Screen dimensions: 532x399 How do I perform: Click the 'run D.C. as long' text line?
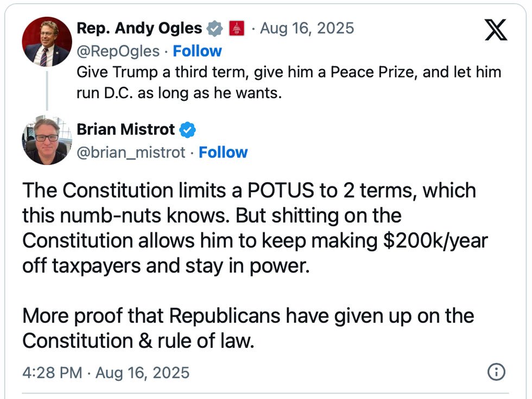pos(179,93)
